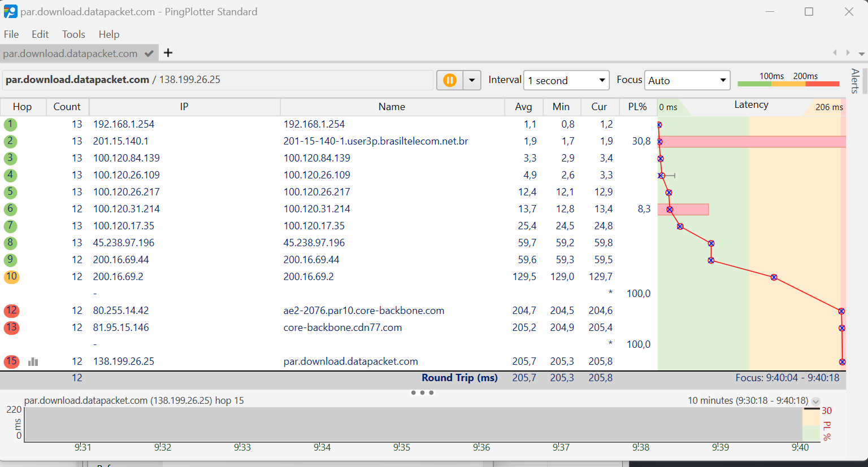This screenshot has width=868, height=467.
Task: Click the hop 15 red circle icon
Action: [11, 361]
